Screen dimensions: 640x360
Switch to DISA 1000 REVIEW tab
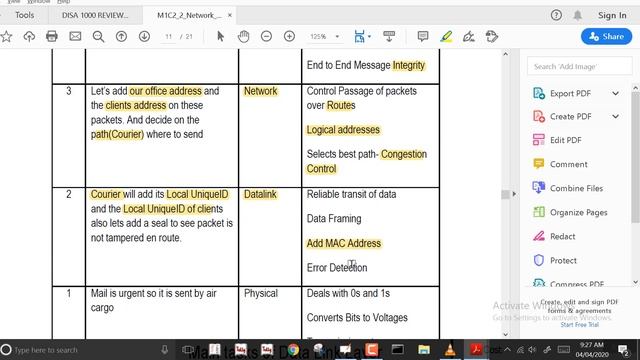(95, 16)
